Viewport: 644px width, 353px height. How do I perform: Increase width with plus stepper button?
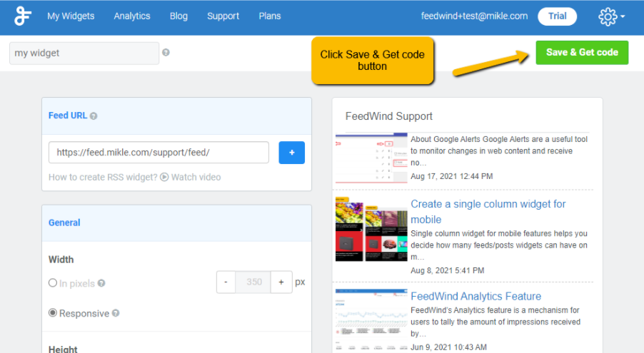click(281, 282)
